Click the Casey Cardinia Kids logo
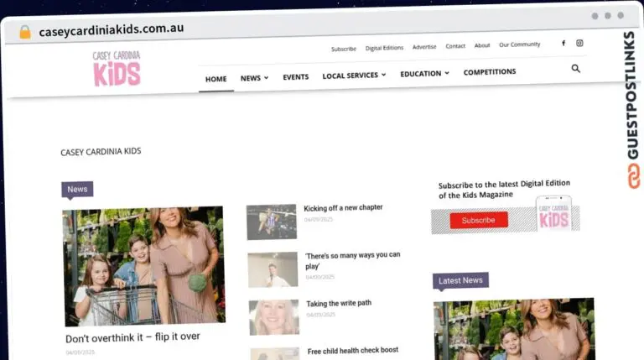The image size is (644, 360). coord(117,69)
